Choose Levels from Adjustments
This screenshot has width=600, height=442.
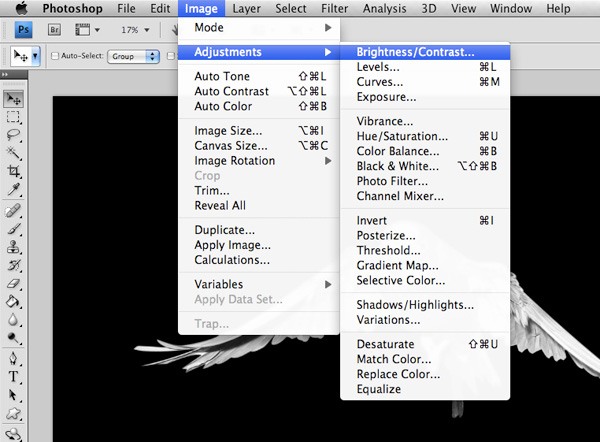[x=425, y=67]
